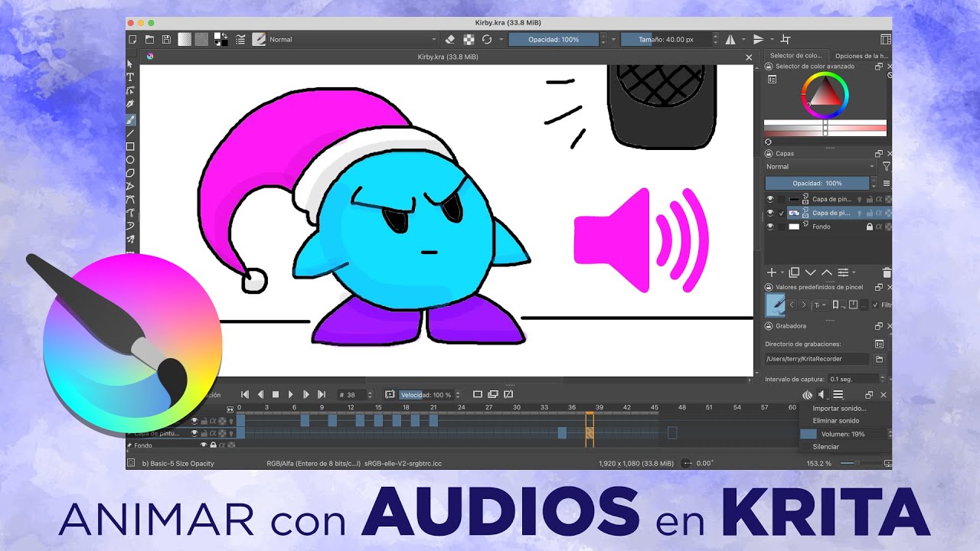Choose Importar sonido from audio menu
Image resolution: width=980 pixels, height=551 pixels.
[x=839, y=409]
